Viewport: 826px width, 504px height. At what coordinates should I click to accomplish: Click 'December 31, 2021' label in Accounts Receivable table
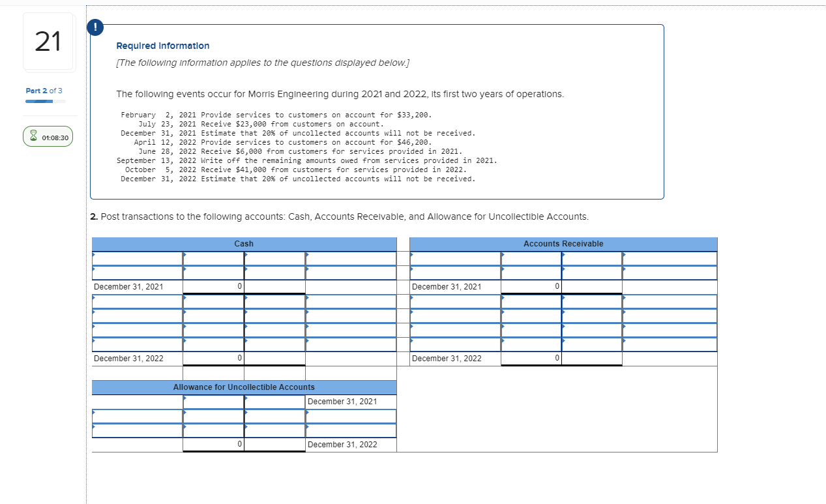(447, 287)
